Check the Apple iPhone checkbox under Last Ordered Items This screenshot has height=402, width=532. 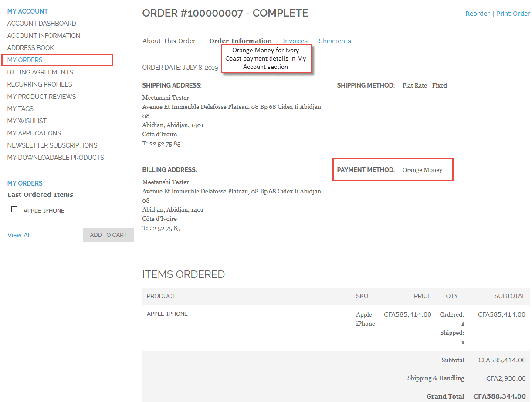pyautogui.click(x=14, y=209)
